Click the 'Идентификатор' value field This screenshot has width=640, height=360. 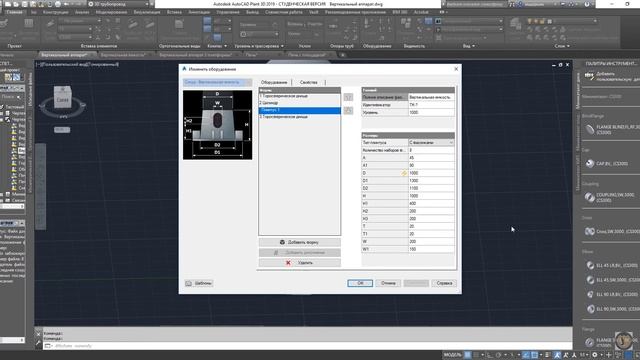pyautogui.click(x=431, y=105)
